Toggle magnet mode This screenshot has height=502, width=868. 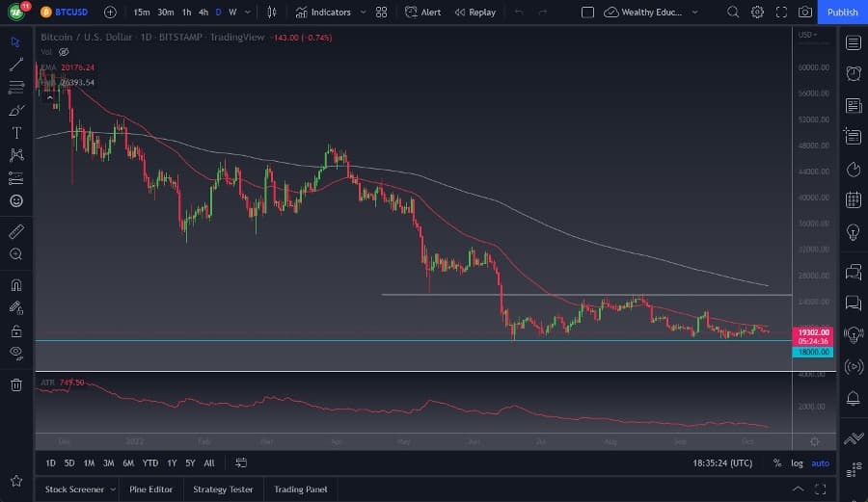pyautogui.click(x=16, y=285)
